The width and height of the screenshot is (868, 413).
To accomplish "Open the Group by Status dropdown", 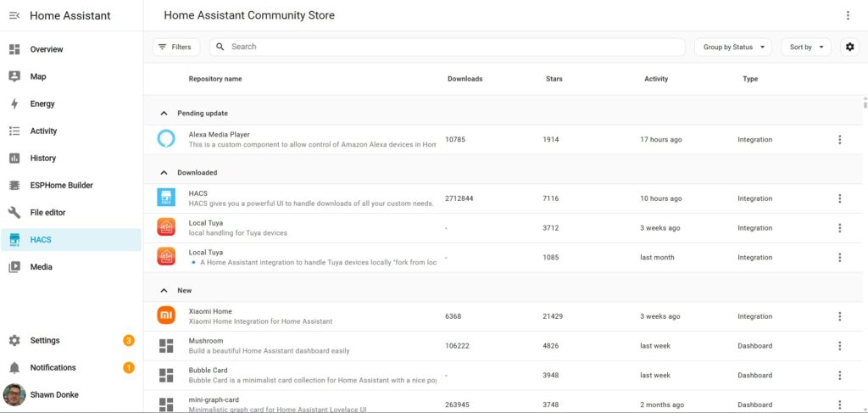I will (x=732, y=47).
